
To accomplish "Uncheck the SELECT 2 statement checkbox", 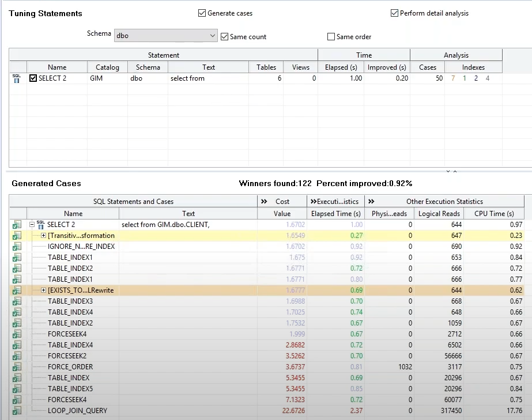I will 33,78.
